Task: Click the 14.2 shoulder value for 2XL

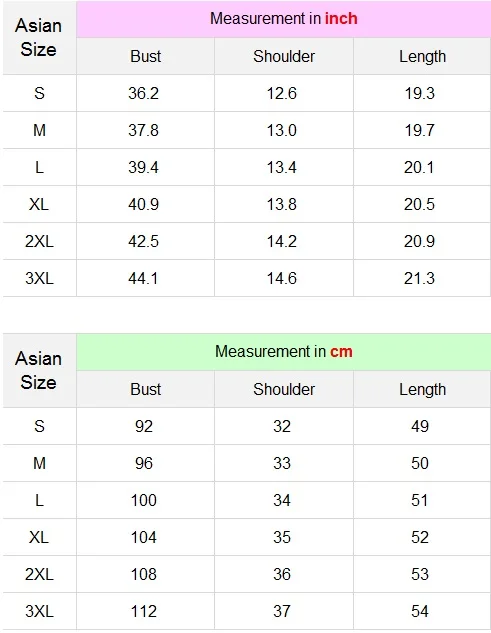Action: 282,241
